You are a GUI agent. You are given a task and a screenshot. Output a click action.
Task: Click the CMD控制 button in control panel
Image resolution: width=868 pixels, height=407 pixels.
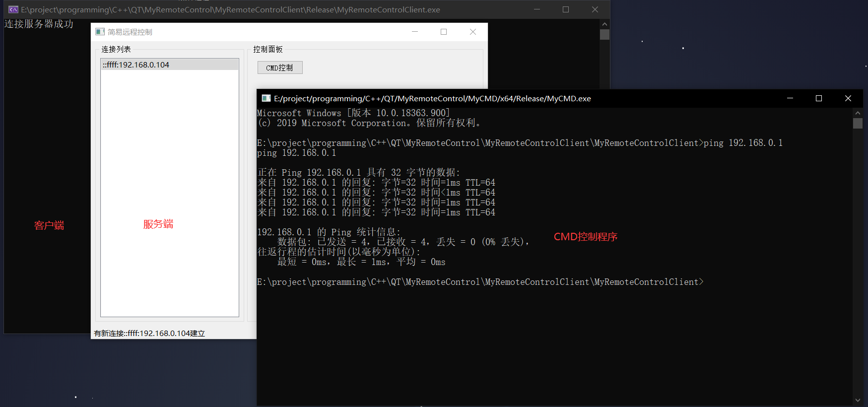tap(280, 68)
